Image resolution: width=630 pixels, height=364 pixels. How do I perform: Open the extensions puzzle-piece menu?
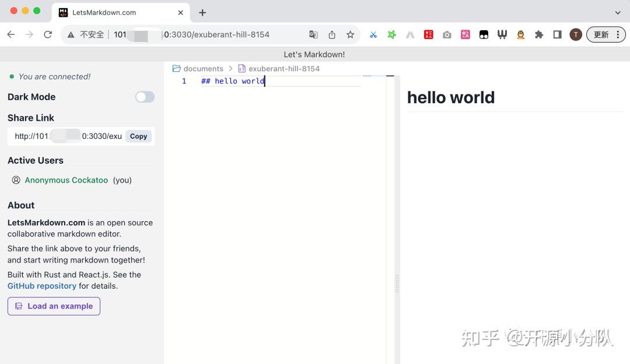pos(539,35)
